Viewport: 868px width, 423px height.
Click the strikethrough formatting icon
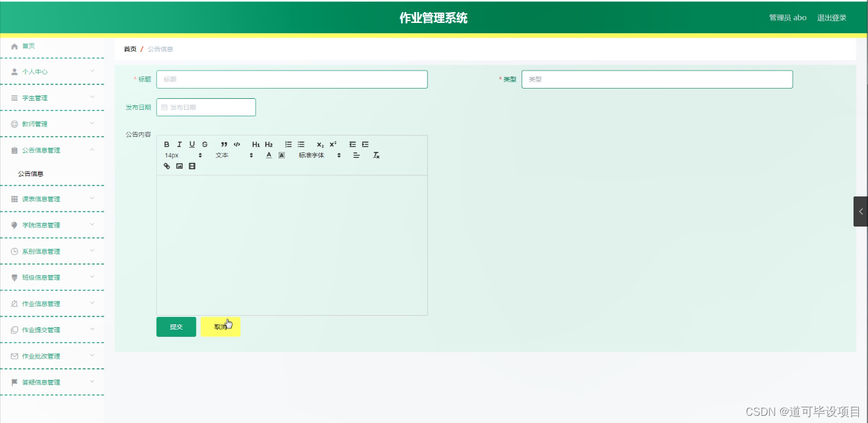pyautogui.click(x=204, y=144)
